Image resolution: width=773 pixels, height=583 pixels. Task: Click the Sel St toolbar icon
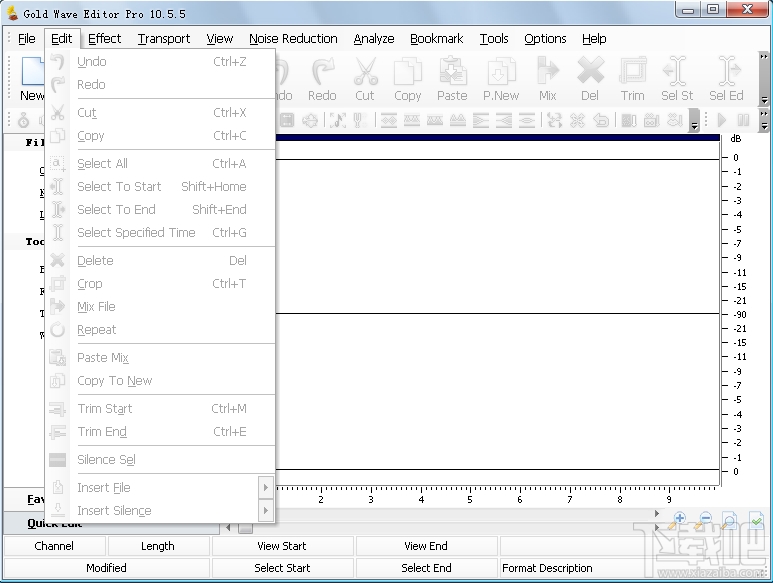pyautogui.click(x=676, y=71)
